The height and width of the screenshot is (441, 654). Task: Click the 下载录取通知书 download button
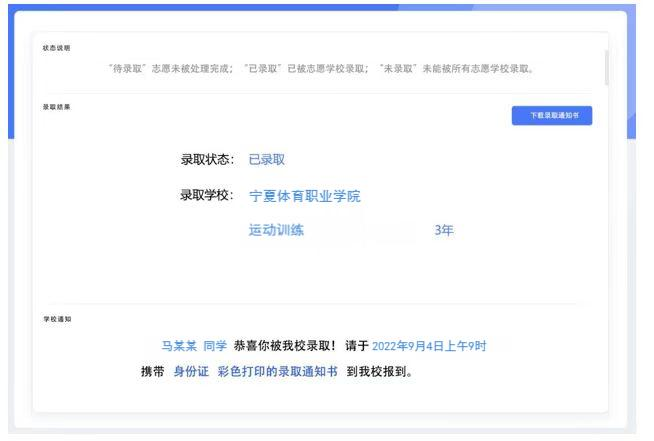(552, 116)
